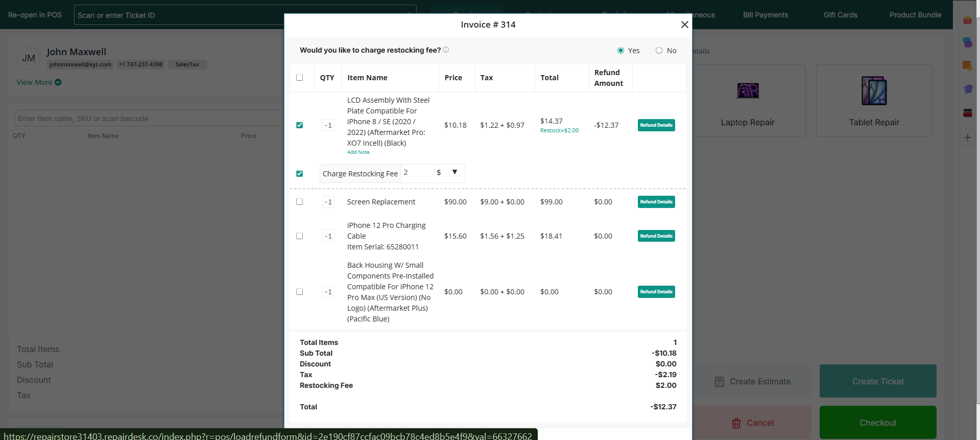Uncheck the Charge Restocking Fee checkbox
This screenshot has height=440, width=980.
click(x=299, y=174)
